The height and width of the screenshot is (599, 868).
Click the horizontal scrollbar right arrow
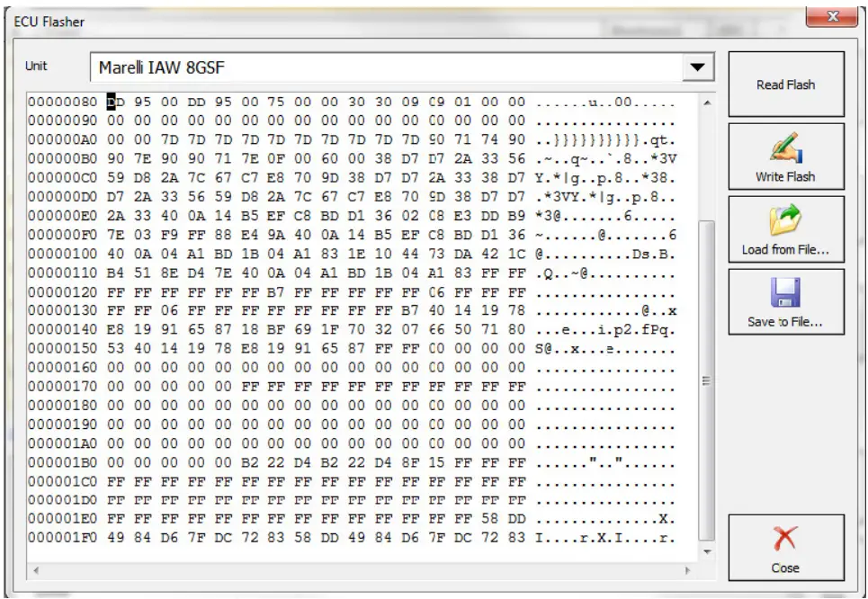click(x=688, y=569)
